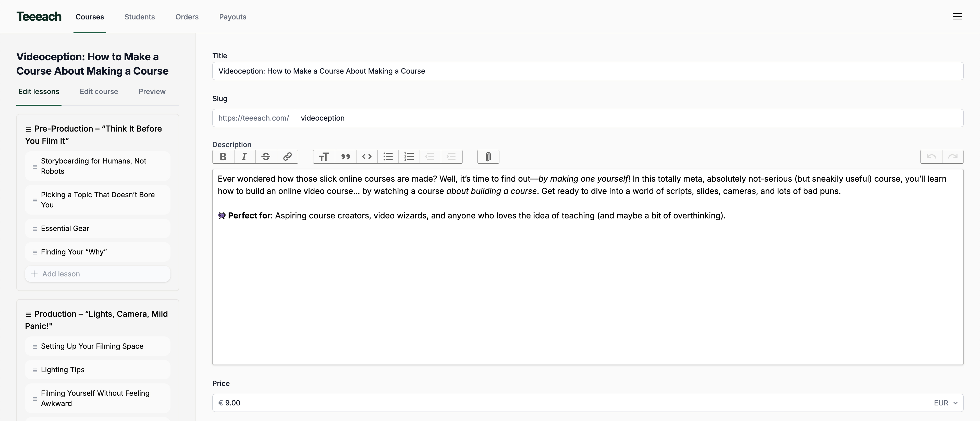Click the Title input field
This screenshot has height=421, width=980.
[x=588, y=71]
